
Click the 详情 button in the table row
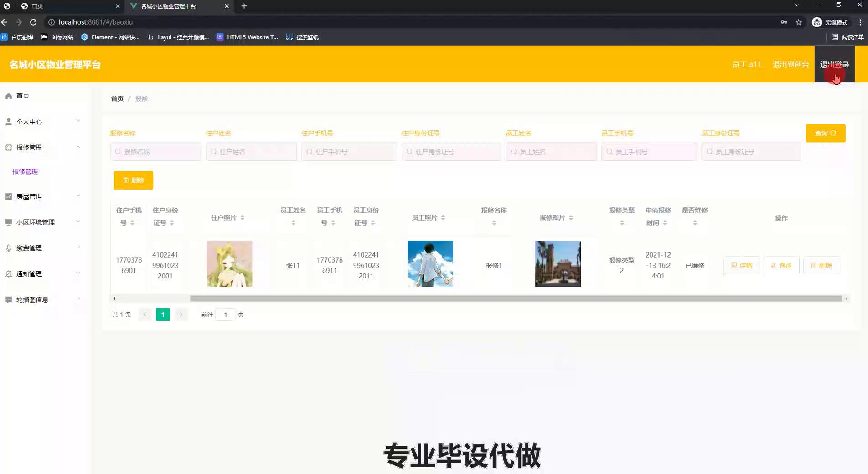pos(741,265)
